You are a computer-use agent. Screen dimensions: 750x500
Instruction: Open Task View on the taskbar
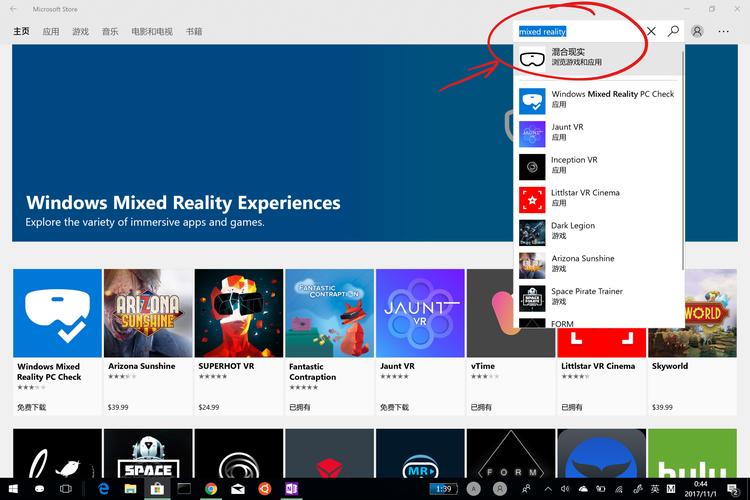coord(66,489)
